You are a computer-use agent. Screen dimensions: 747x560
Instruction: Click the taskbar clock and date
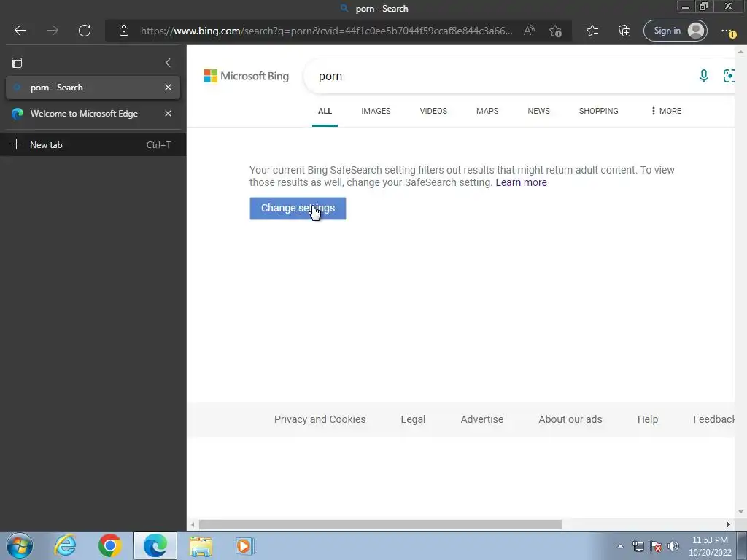(x=710, y=546)
